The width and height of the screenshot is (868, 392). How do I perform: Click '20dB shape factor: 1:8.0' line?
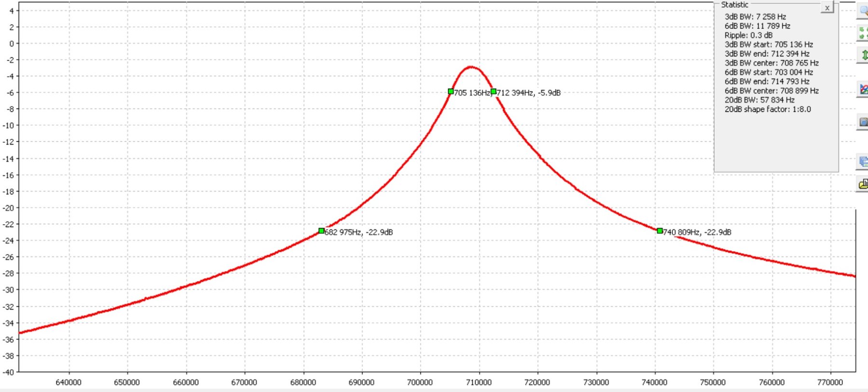point(768,109)
